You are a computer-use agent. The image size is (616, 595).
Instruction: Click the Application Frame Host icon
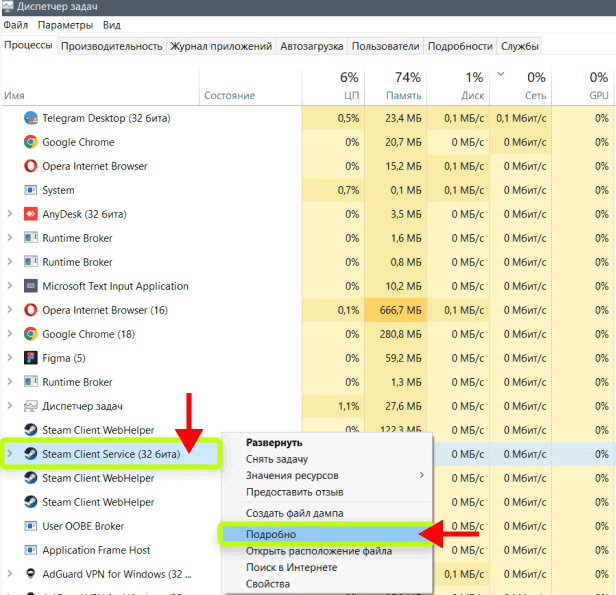click(31, 550)
